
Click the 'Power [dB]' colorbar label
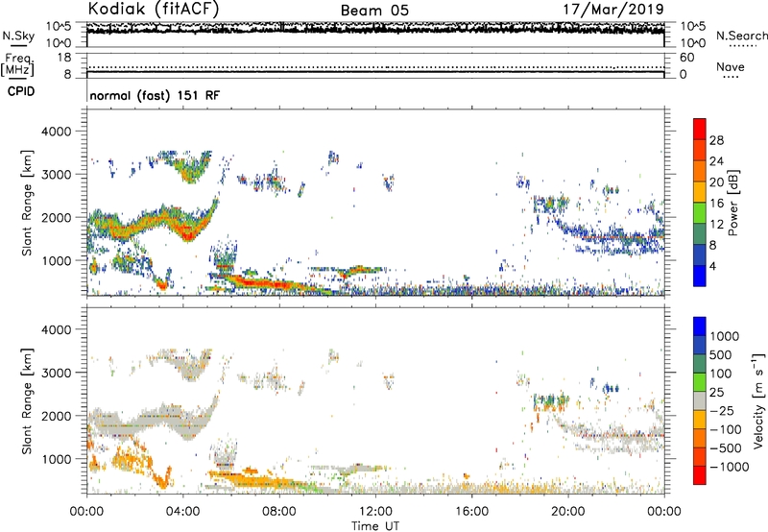[733, 203]
